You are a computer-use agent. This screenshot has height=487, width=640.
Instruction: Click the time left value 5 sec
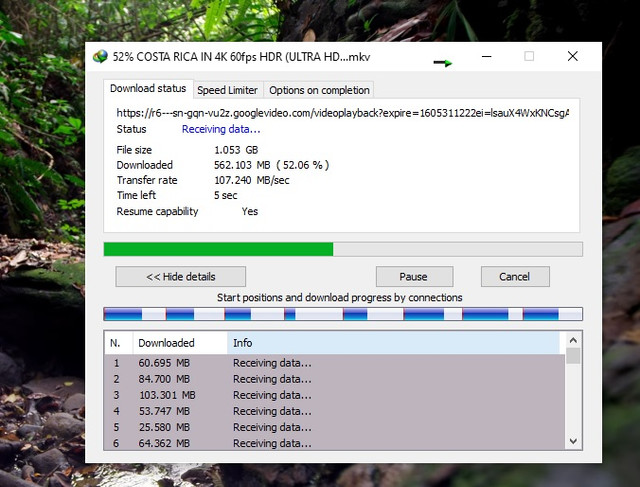pos(225,195)
